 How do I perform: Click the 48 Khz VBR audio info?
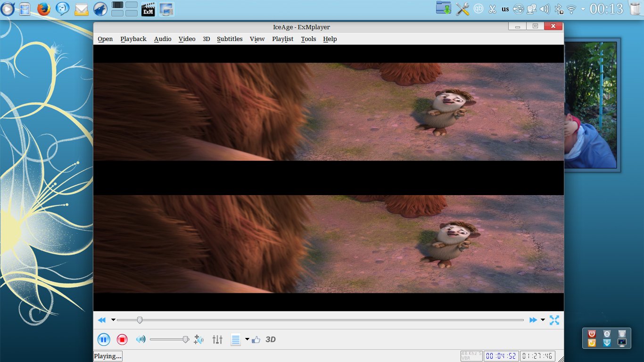pyautogui.click(x=472, y=356)
